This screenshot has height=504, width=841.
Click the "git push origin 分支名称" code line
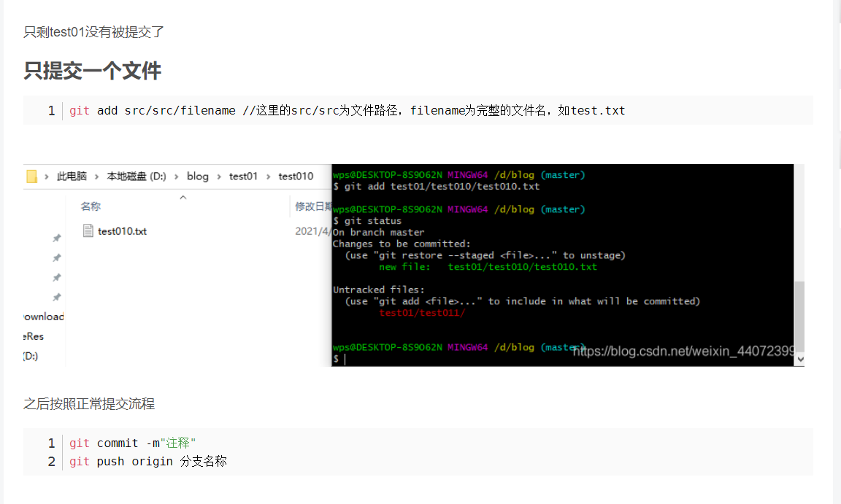(148, 461)
